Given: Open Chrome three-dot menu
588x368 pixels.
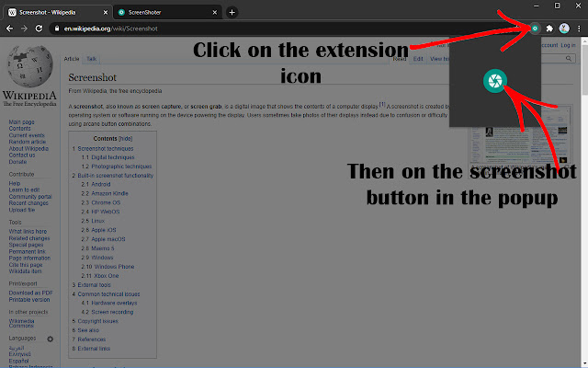Looking at the screenshot, I should (579, 29).
